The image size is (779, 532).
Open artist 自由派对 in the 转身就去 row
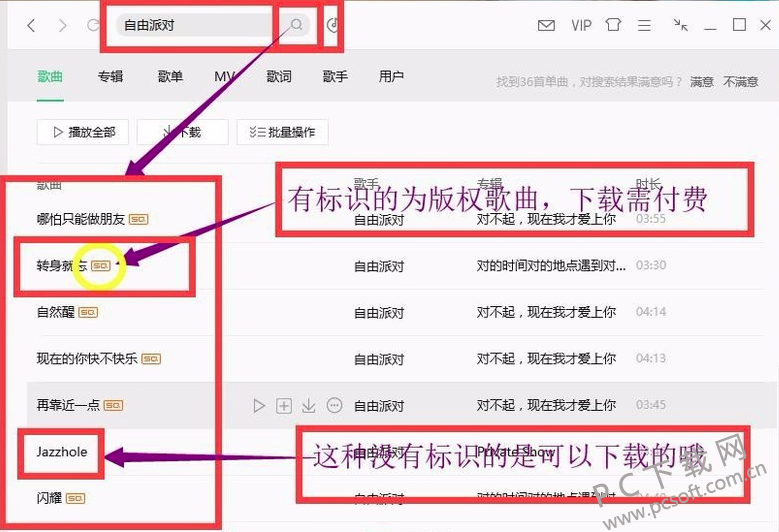pyautogui.click(x=379, y=267)
